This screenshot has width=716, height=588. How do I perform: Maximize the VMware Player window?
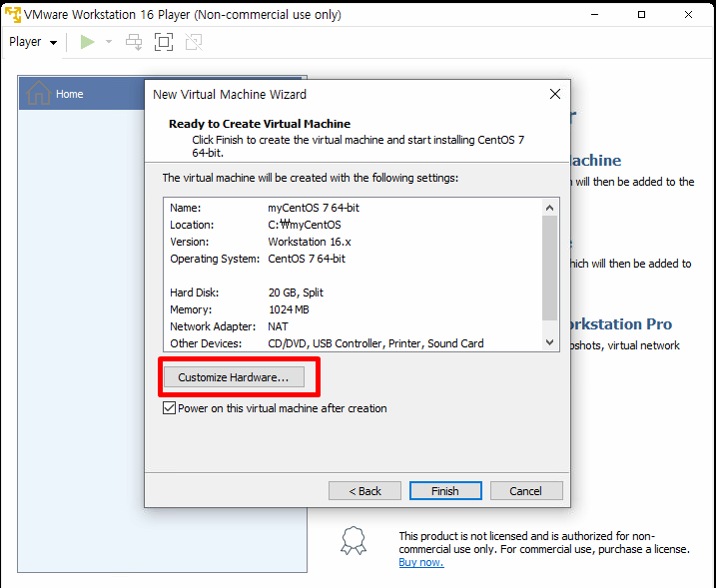point(641,15)
